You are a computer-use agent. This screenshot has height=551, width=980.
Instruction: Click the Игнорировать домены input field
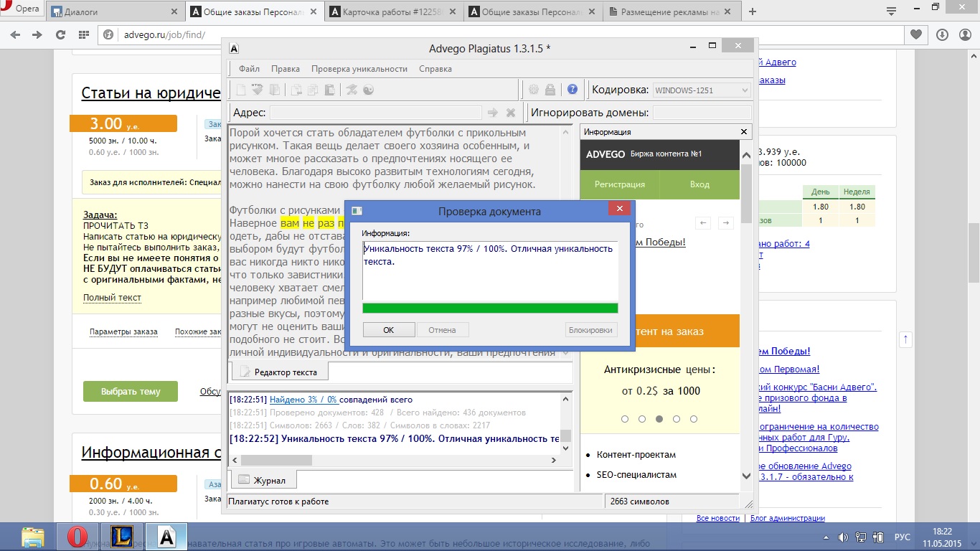point(702,113)
